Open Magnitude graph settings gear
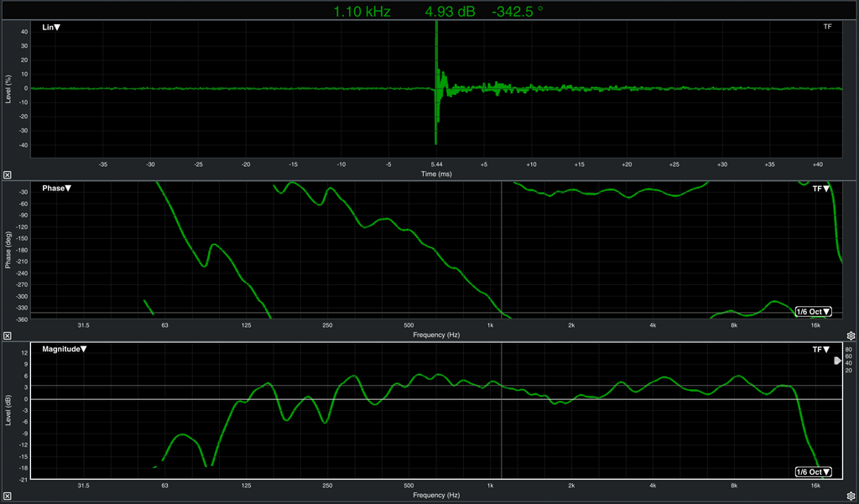This screenshot has width=859, height=504. [x=851, y=496]
